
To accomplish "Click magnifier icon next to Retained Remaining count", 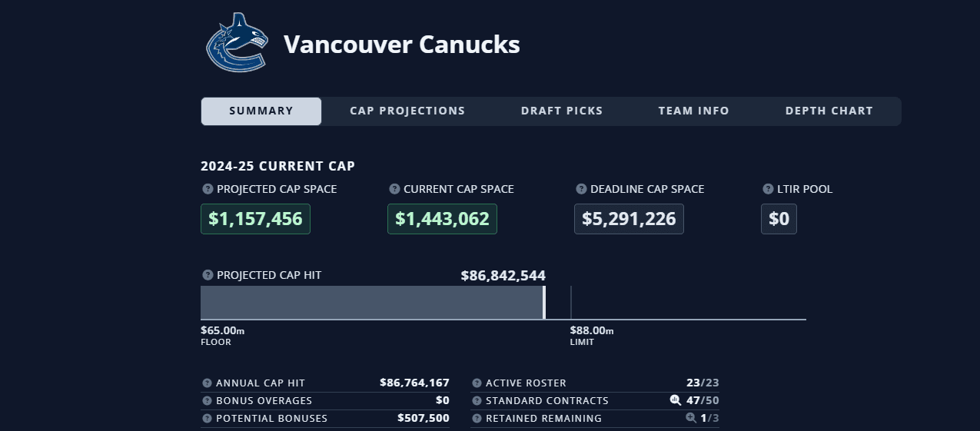I will pyautogui.click(x=691, y=418).
